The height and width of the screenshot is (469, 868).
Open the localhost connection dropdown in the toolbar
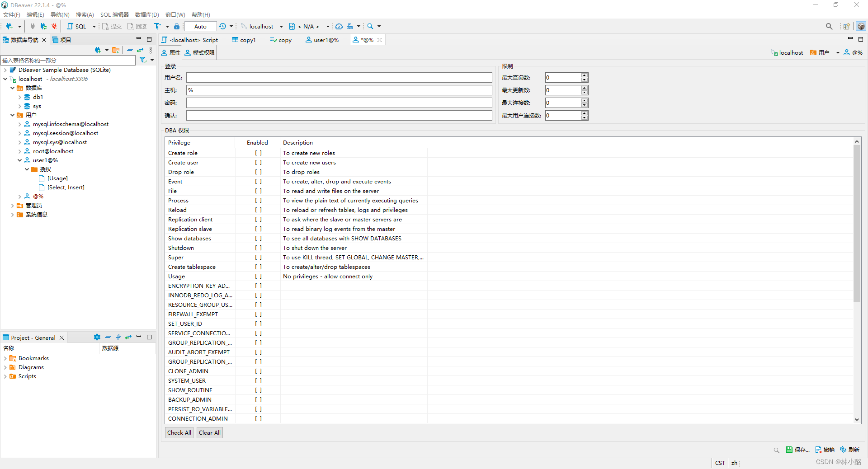[281, 26]
